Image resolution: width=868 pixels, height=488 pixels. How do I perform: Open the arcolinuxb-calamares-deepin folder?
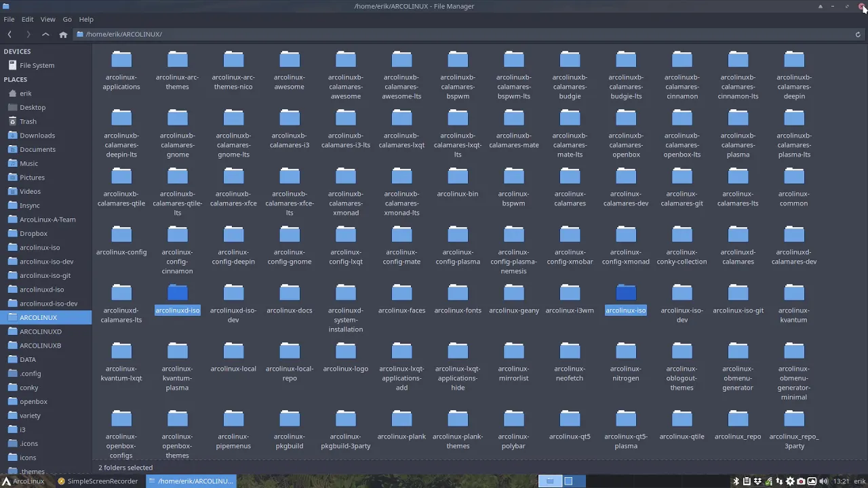point(794,75)
